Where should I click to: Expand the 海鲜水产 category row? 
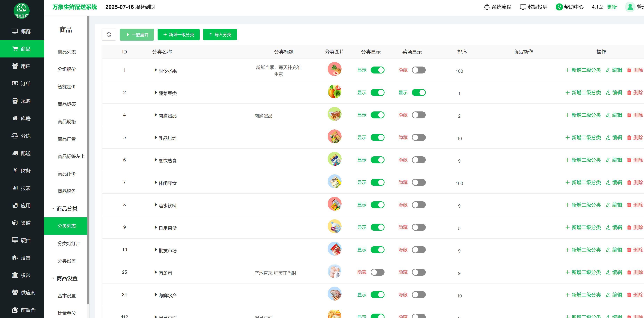click(155, 295)
